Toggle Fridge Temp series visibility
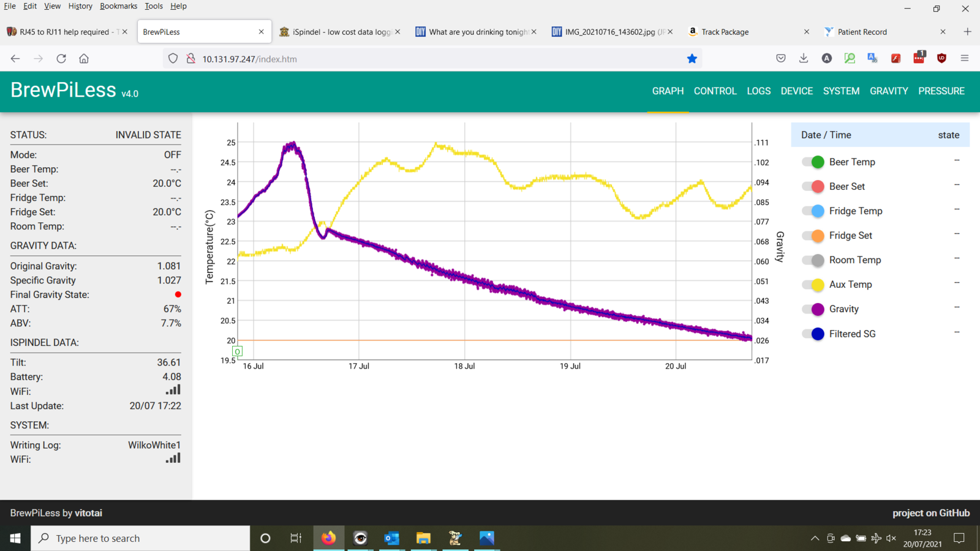 813,211
